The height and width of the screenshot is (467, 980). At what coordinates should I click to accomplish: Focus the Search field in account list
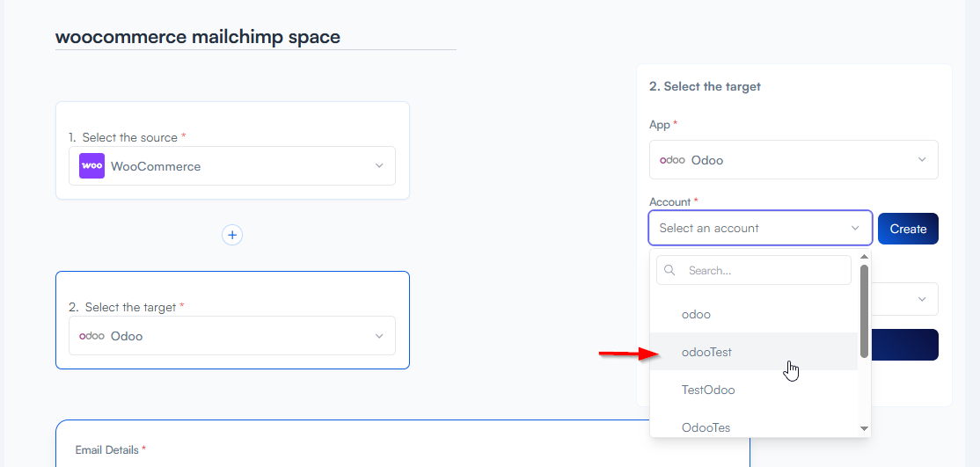(765, 271)
